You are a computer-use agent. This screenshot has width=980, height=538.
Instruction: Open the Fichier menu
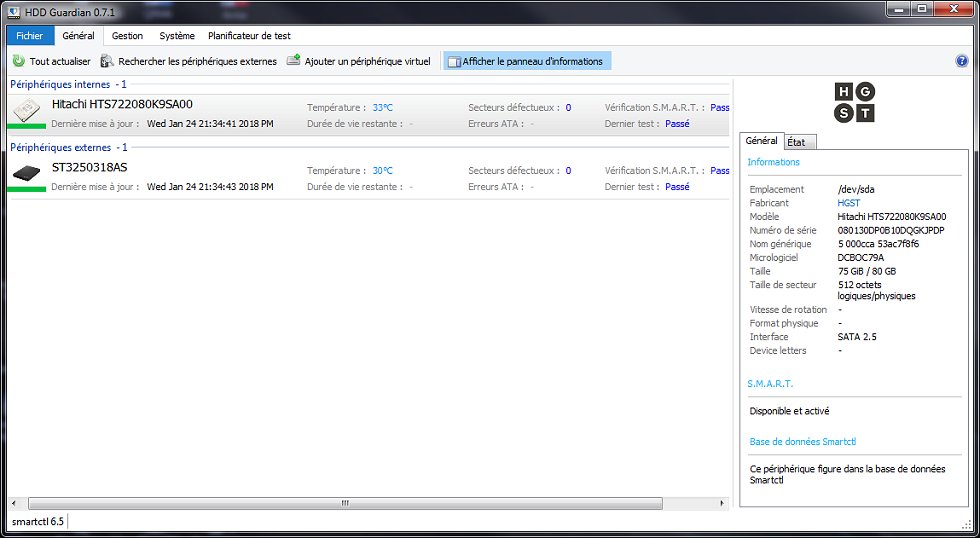click(x=30, y=36)
